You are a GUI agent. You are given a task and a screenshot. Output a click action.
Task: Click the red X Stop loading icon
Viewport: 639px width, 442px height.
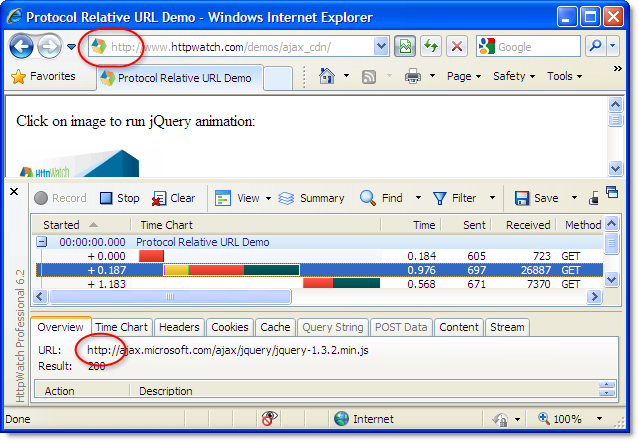457,46
